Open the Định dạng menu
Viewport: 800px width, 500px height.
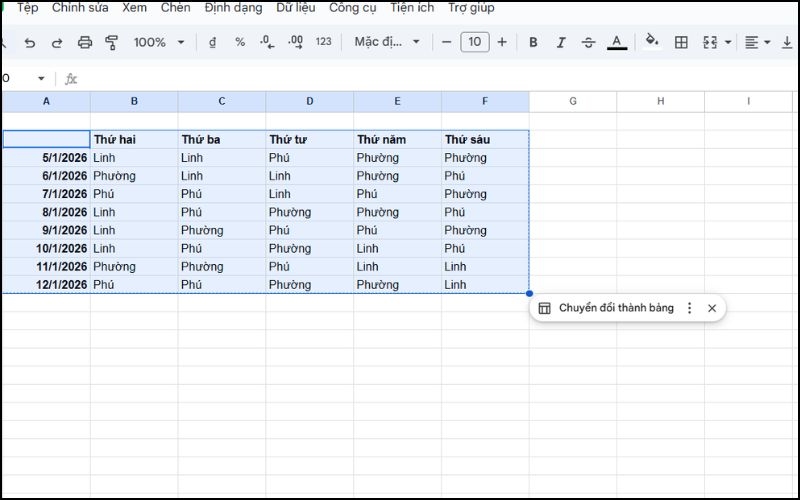pos(233,8)
